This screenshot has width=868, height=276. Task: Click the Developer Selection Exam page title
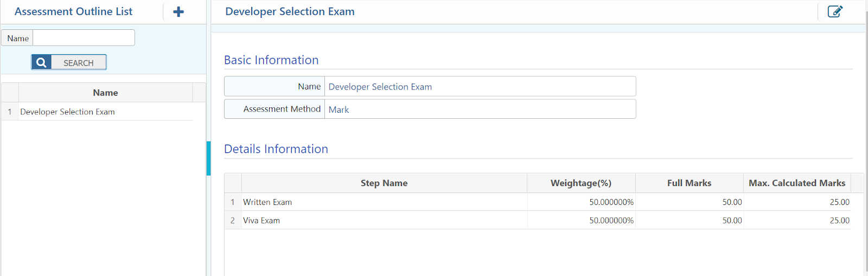(x=290, y=11)
